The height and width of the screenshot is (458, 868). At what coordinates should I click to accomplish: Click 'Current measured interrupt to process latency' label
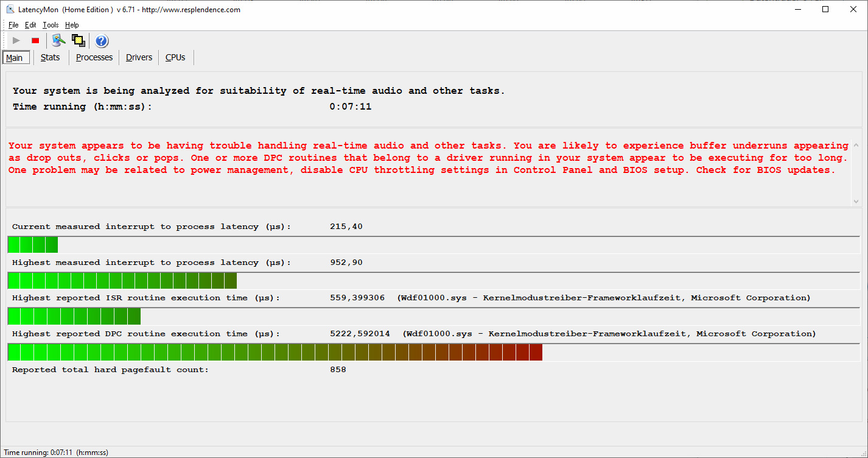(152, 227)
